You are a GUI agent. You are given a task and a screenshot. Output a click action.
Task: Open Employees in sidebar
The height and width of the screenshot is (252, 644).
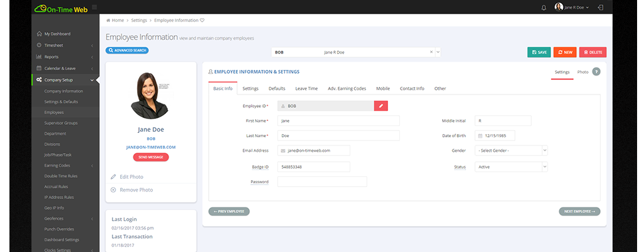(54, 112)
